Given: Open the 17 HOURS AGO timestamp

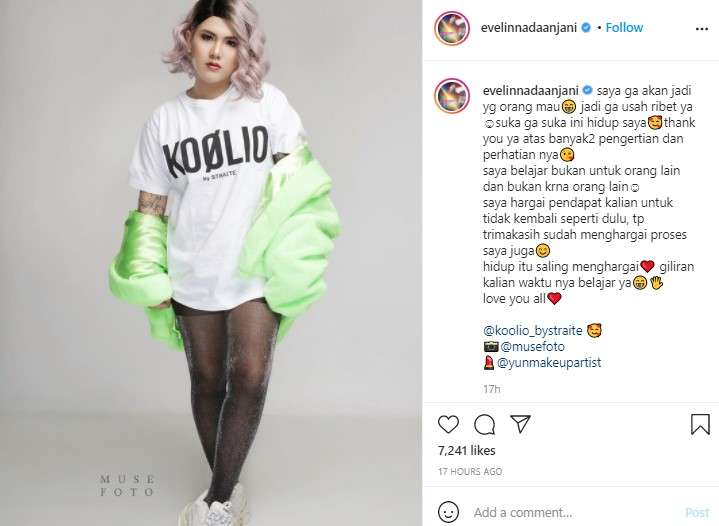Looking at the screenshot, I should tap(470, 471).
